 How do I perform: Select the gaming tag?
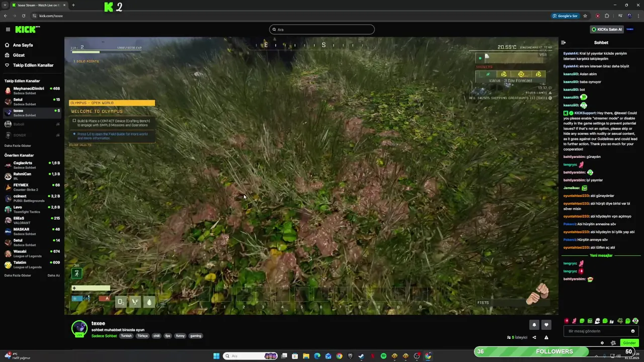pos(196,336)
